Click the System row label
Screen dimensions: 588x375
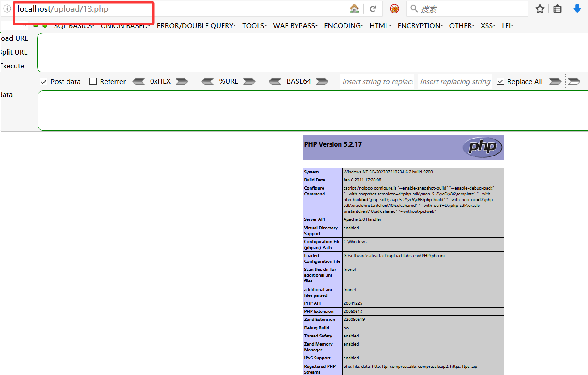(311, 172)
